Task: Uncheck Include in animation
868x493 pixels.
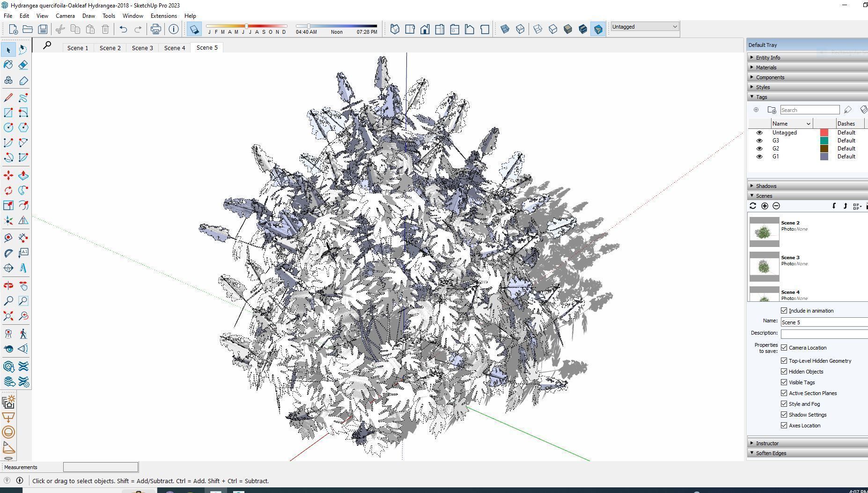Action: click(x=784, y=311)
